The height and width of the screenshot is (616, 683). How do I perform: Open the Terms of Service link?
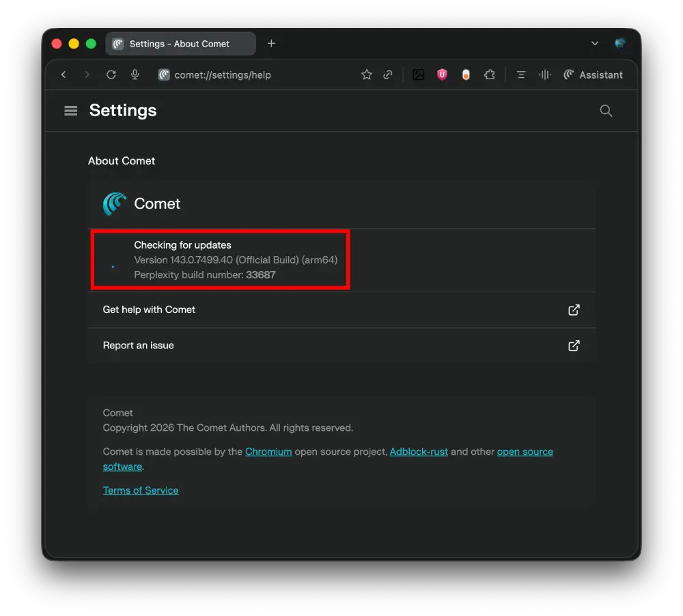click(141, 490)
